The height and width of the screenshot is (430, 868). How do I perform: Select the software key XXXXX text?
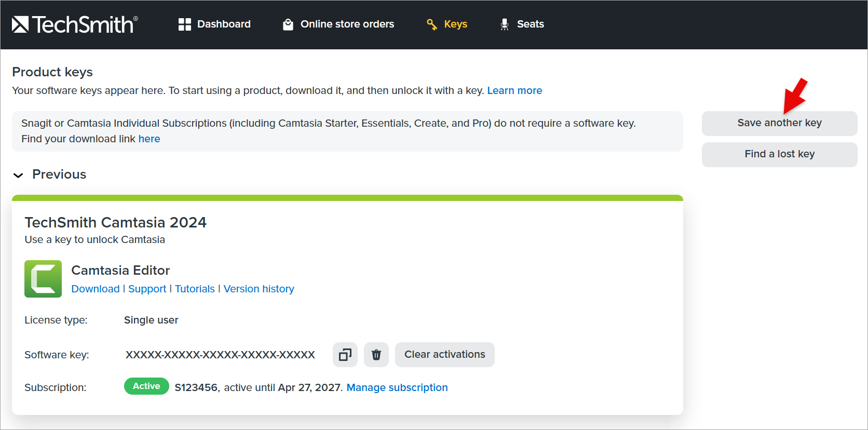[x=220, y=355]
